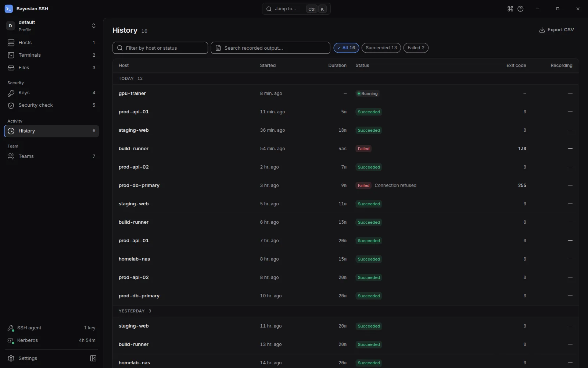Select the gpu-trainer session row
This screenshot has height=368, width=588.
pos(345,93)
